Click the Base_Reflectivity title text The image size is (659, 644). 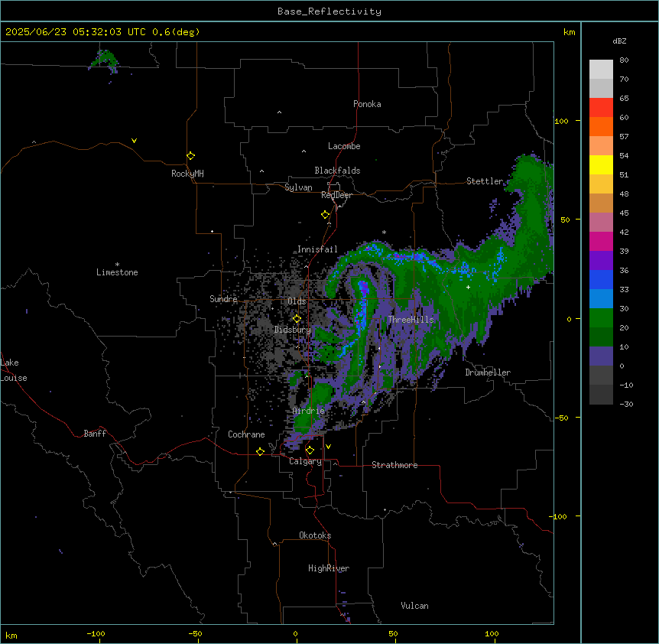[329, 11]
